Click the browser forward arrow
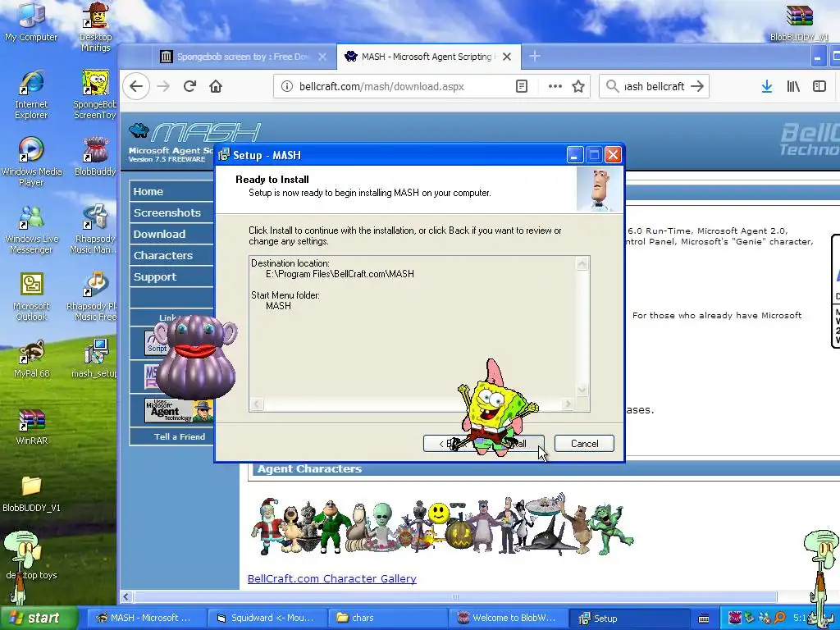 [163, 86]
